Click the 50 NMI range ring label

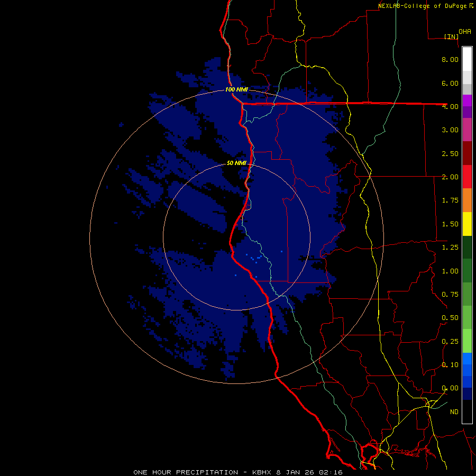coord(236,163)
